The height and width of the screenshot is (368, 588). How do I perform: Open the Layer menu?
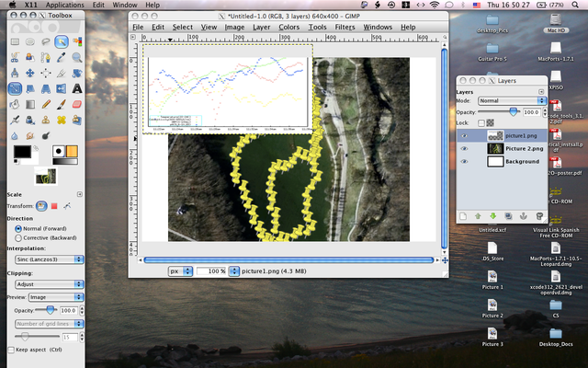(261, 27)
